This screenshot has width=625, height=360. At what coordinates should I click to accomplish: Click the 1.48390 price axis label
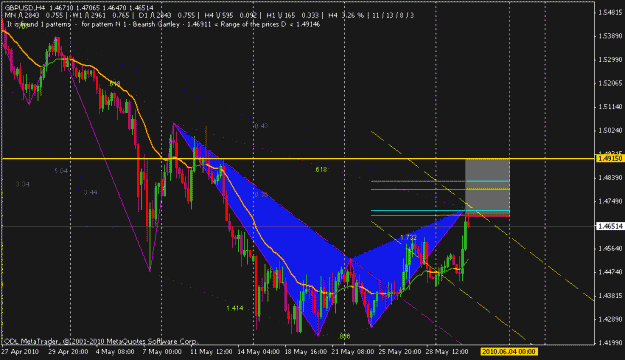[610, 177]
